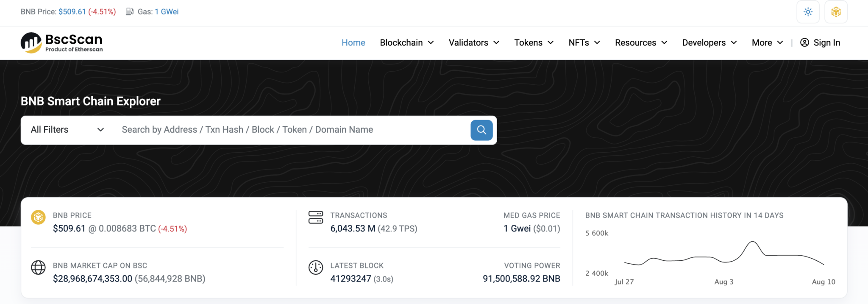Open the All Filters dropdown
The image size is (868, 304).
click(x=67, y=130)
